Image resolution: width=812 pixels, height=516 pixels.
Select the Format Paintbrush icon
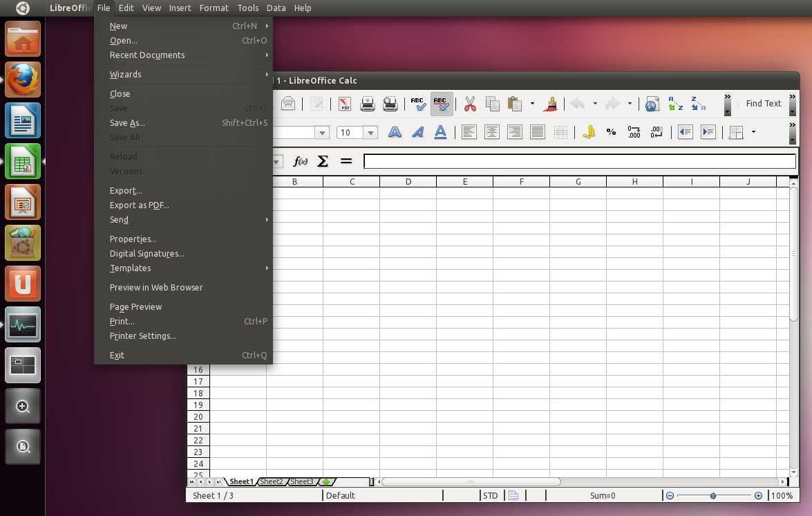[550, 104]
